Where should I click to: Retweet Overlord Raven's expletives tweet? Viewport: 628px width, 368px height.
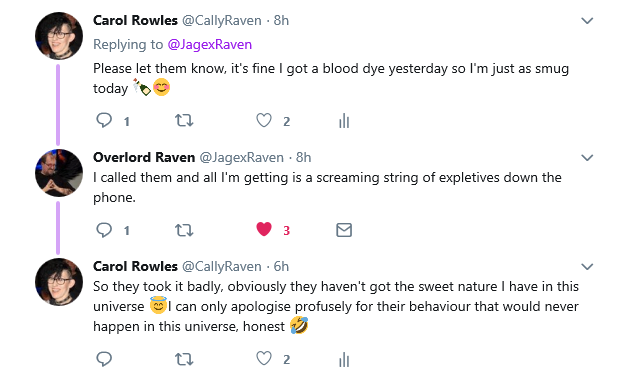click(x=184, y=230)
